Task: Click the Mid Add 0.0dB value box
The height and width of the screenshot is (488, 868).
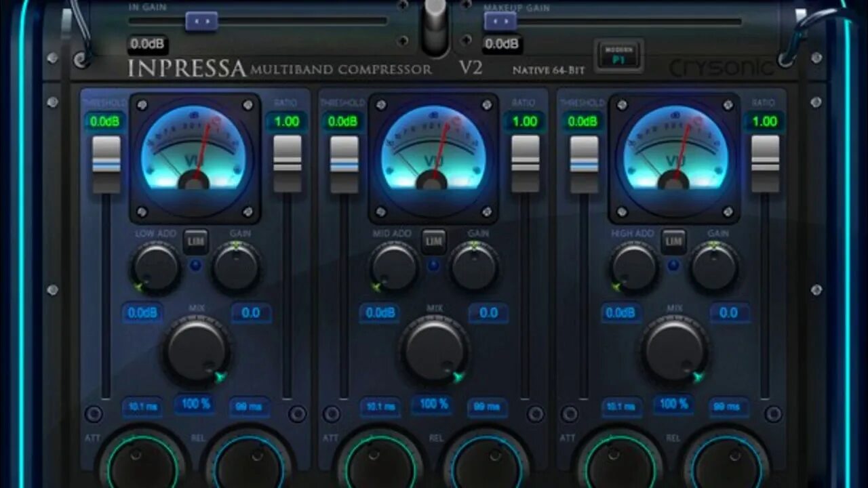Action: tap(380, 313)
